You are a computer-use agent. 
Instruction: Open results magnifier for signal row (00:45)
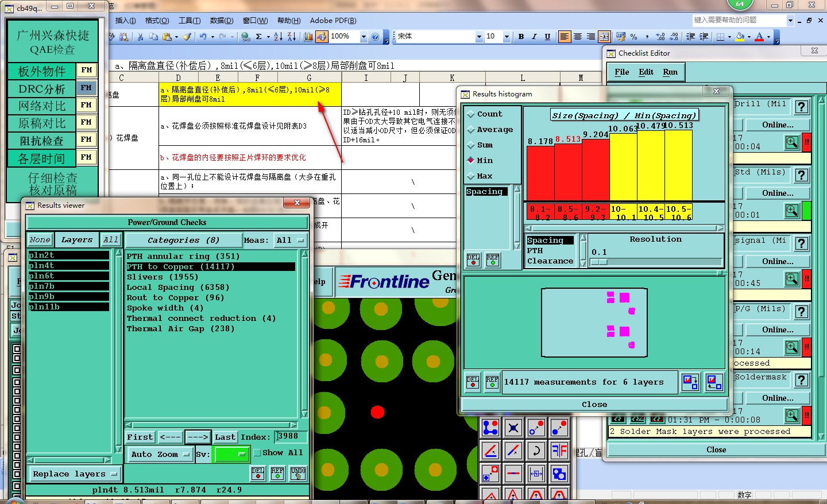pos(792,279)
